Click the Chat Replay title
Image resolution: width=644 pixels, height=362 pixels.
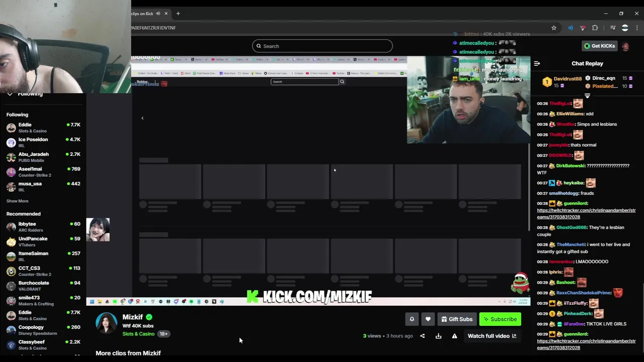pyautogui.click(x=587, y=63)
